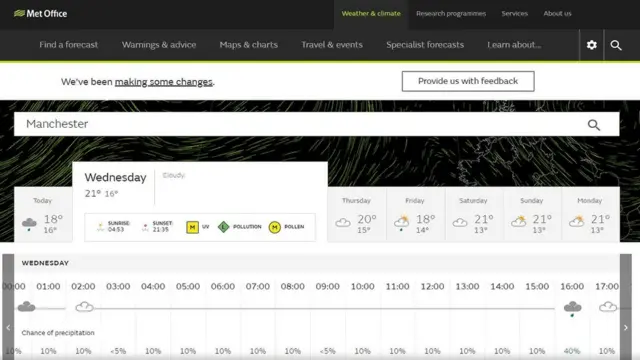This screenshot has height=360, width=640.
Task: Click the 12:00 hour label
Action: (x=432, y=287)
